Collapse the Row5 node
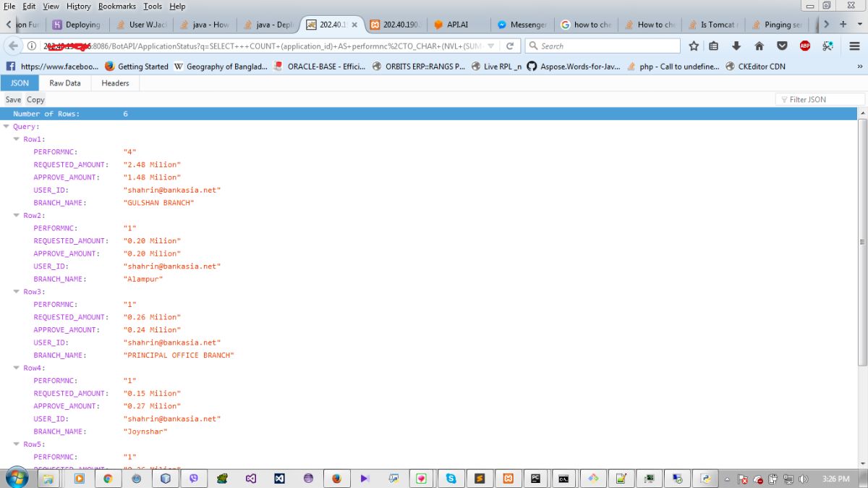 pyautogui.click(x=17, y=444)
